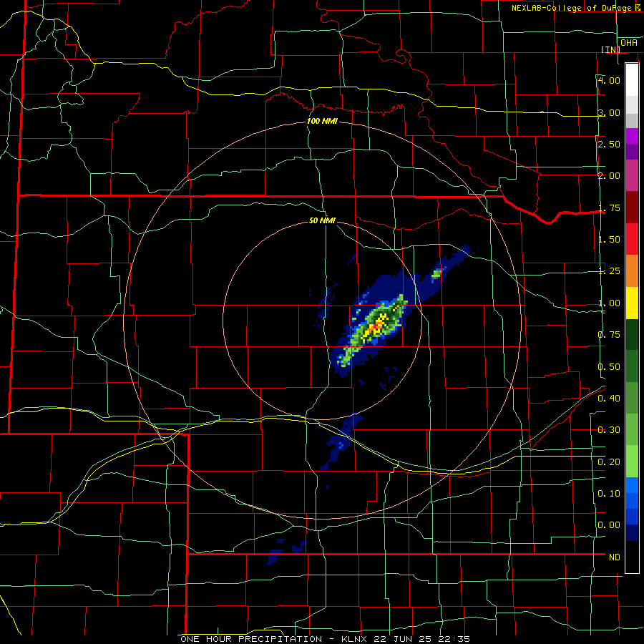Select the bright red swatch beside 1.50
Image resolution: width=644 pixels, height=644 pixels.
(632, 239)
